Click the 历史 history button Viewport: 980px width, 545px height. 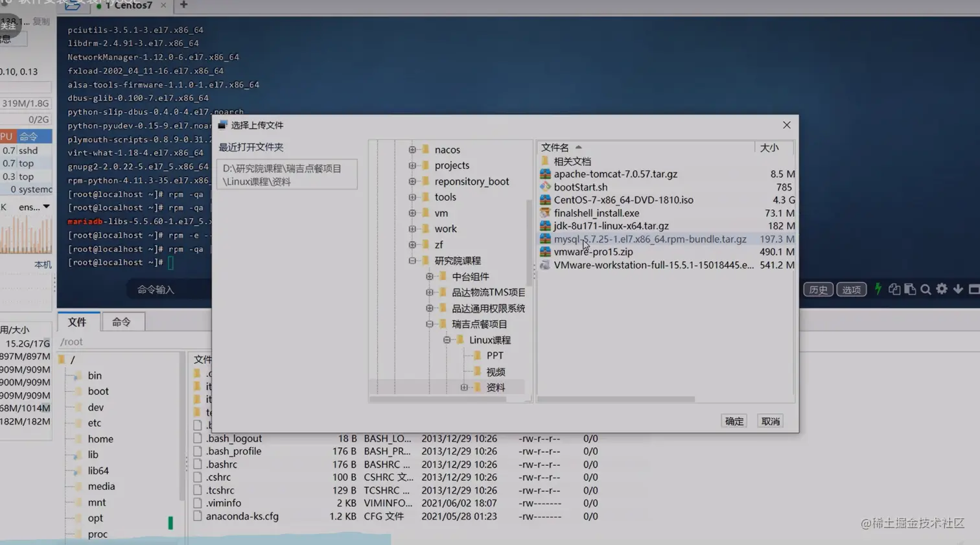pos(818,289)
